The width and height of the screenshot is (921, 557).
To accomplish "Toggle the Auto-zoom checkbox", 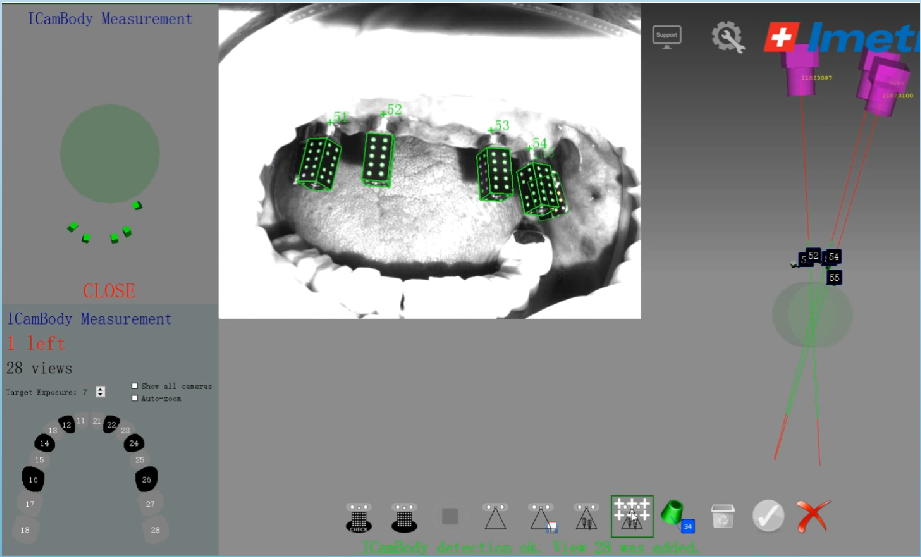I will pos(135,398).
